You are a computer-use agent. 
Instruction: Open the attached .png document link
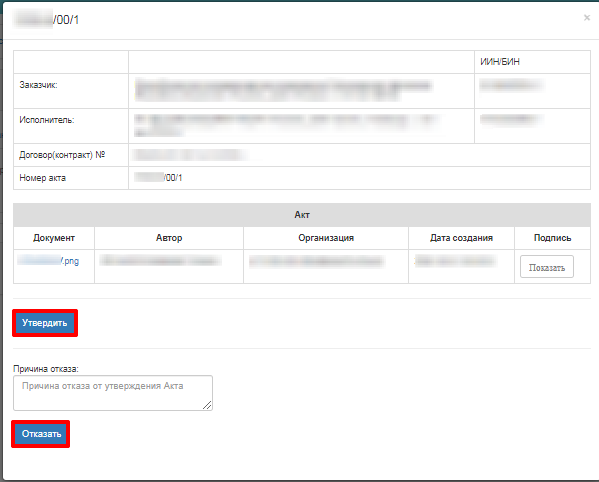pos(49,261)
